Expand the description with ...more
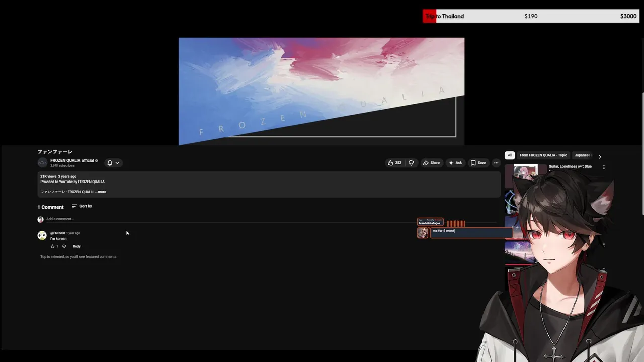This screenshot has width=644, height=362. pos(101,192)
